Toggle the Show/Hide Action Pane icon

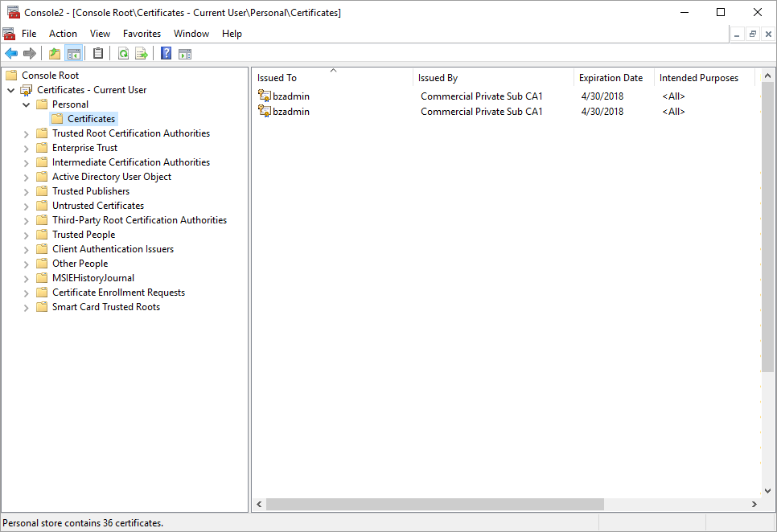tap(185, 54)
